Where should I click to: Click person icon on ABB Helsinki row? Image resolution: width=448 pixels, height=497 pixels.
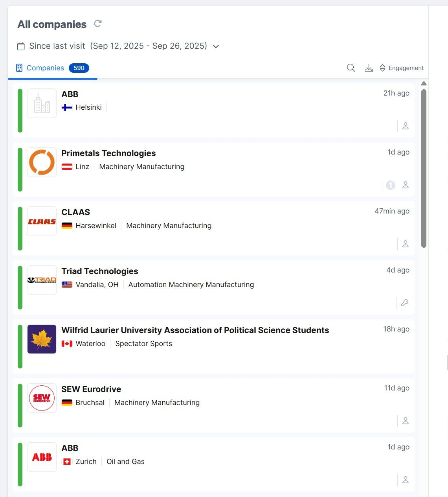(405, 126)
